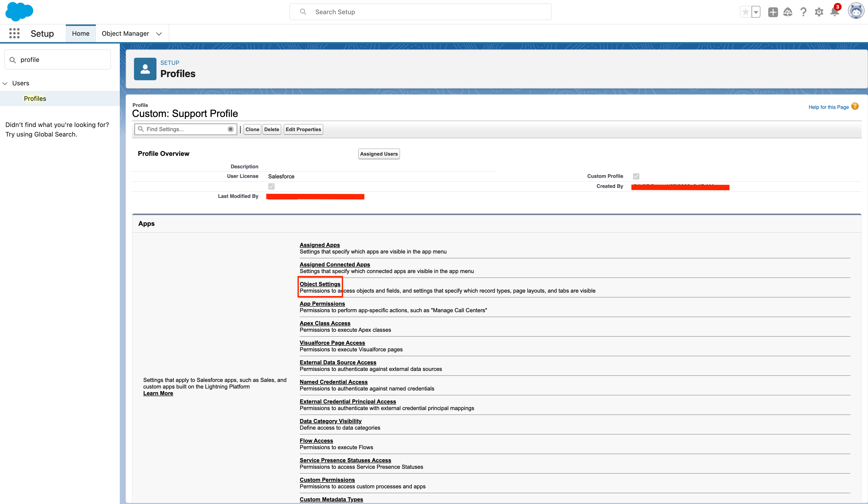Click the Quick Find magnifier icon
This screenshot has height=504, width=868.
tap(13, 60)
